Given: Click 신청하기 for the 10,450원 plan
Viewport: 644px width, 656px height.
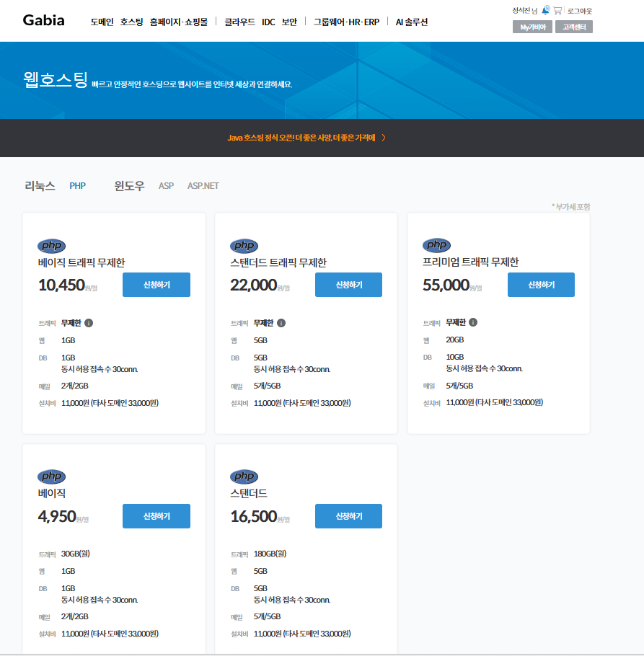Looking at the screenshot, I should 156,285.
